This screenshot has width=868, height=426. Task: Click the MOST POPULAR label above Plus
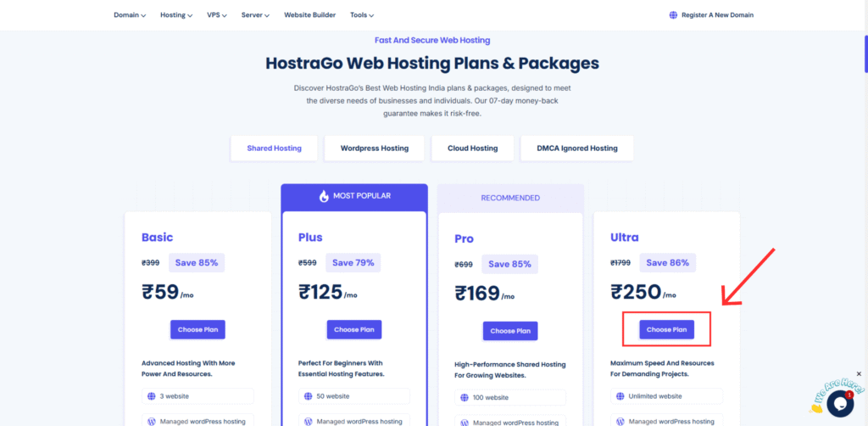click(x=362, y=195)
